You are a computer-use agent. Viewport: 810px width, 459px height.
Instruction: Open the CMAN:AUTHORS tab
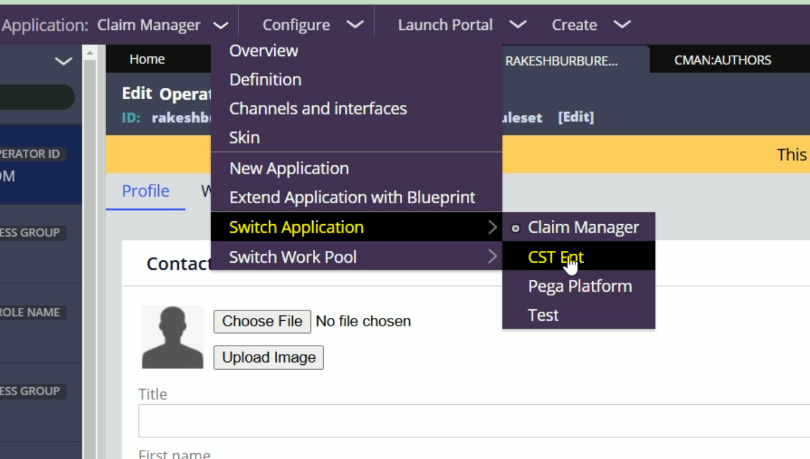pyautogui.click(x=722, y=60)
